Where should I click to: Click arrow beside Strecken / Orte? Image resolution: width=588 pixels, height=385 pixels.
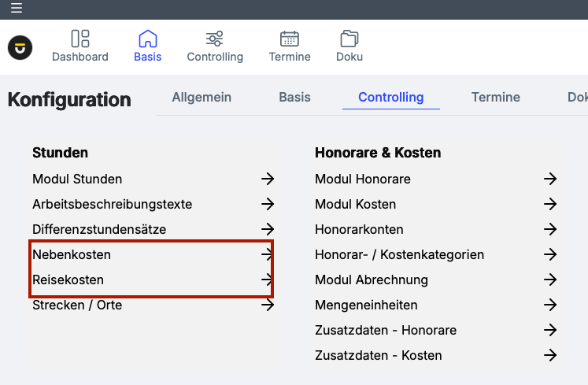pyautogui.click(x=268, y=305)
